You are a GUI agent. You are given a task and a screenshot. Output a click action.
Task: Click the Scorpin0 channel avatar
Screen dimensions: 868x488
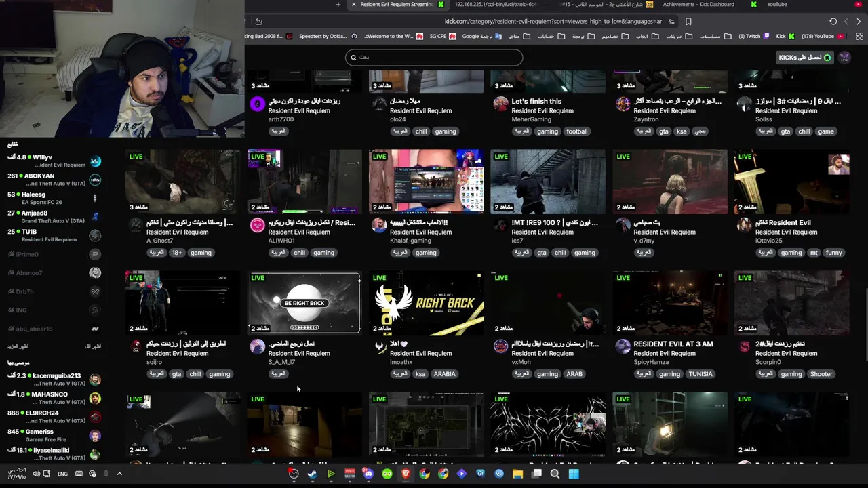tap(745, 346)
